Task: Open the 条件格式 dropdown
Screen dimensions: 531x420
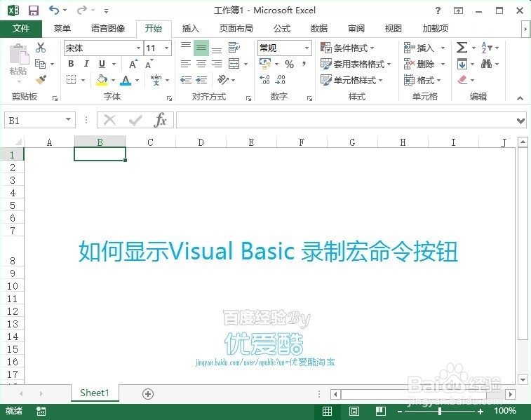Action: (x=347, y=48)
